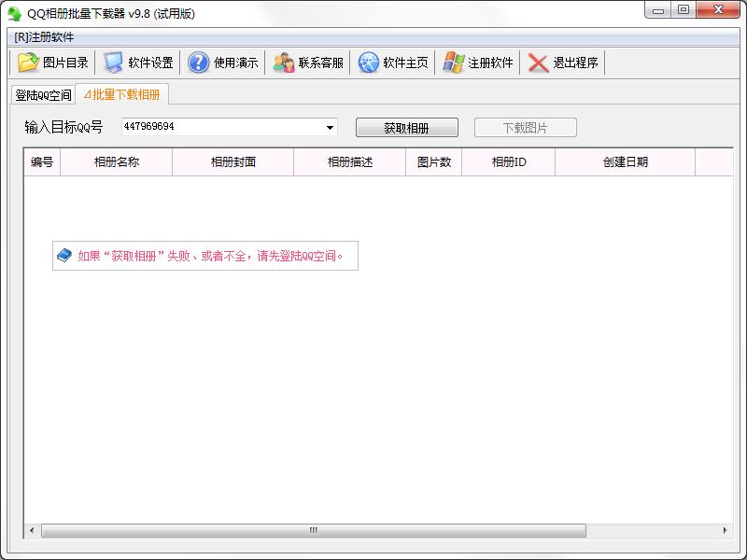The image size is (747, 560).
Task: Click the 相册ID column header
Action: point(508,161)
